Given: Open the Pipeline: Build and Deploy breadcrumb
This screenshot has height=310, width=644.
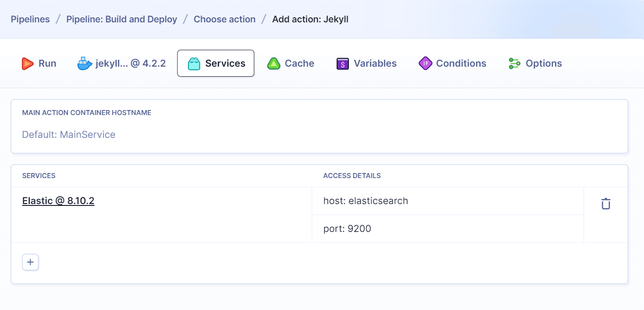Looking at the screenshot, I should (x=121, y=19).
